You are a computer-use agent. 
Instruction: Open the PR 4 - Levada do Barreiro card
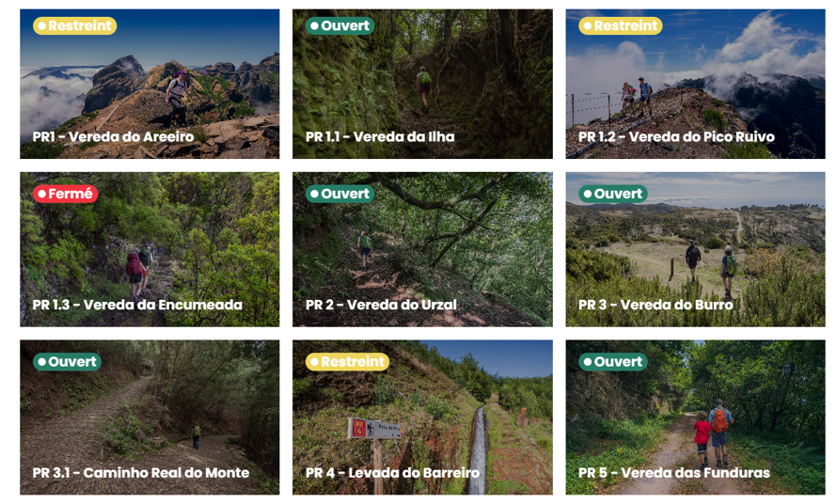click(x=422, y=417)
